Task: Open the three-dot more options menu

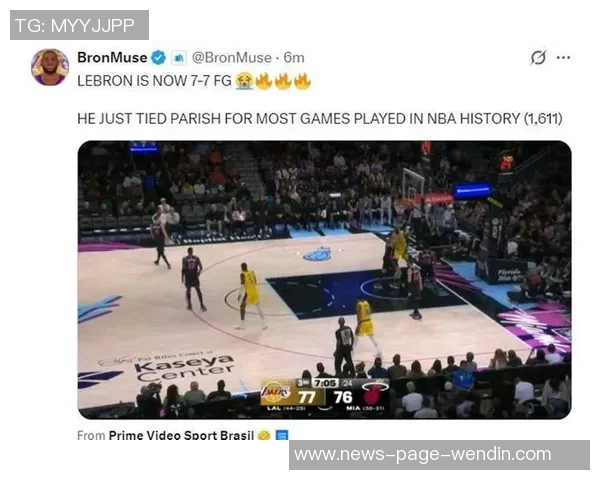Action: [563, 58]
